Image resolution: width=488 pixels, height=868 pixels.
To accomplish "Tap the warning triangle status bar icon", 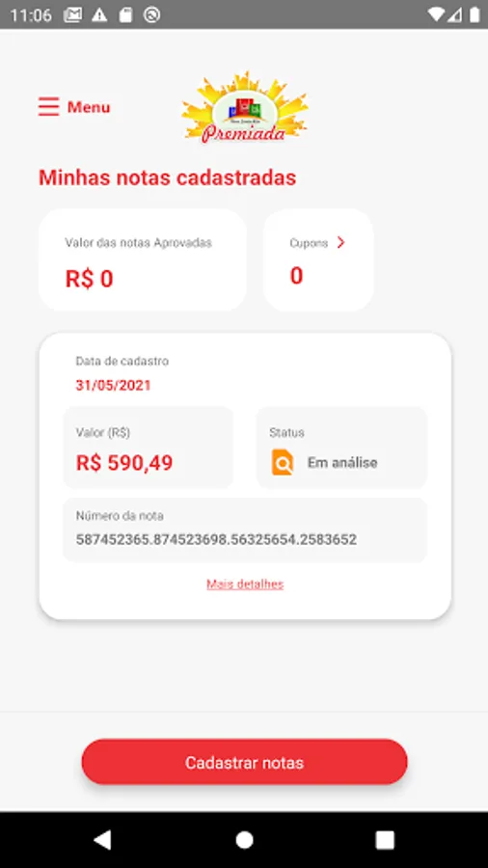I will coord(99,14).
